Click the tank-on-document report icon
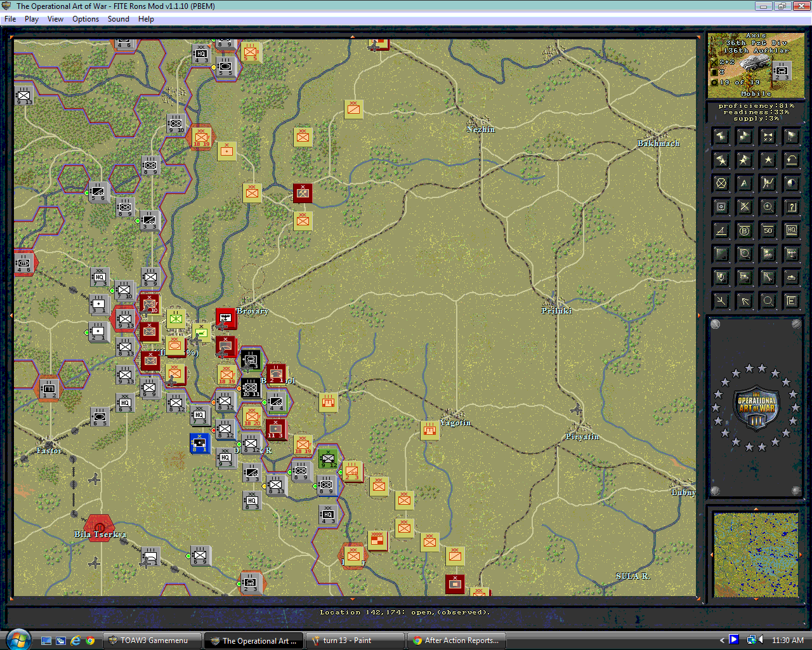 tap(744, 277)
